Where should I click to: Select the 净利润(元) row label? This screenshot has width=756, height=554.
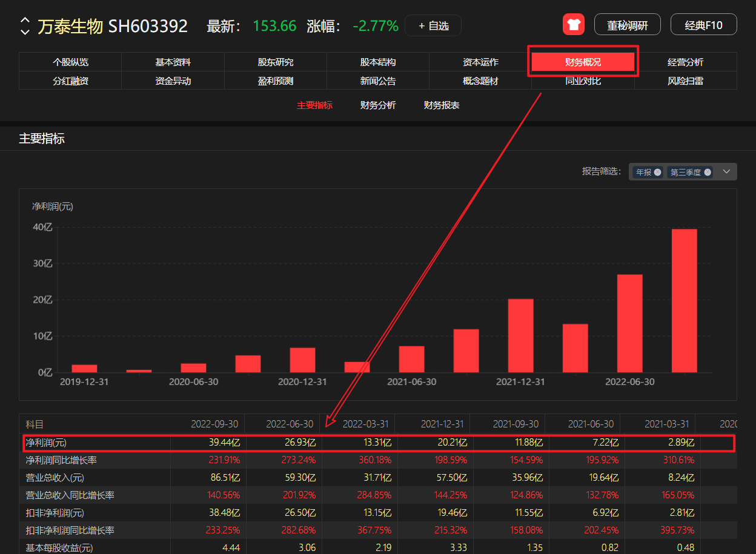(46, 443)
